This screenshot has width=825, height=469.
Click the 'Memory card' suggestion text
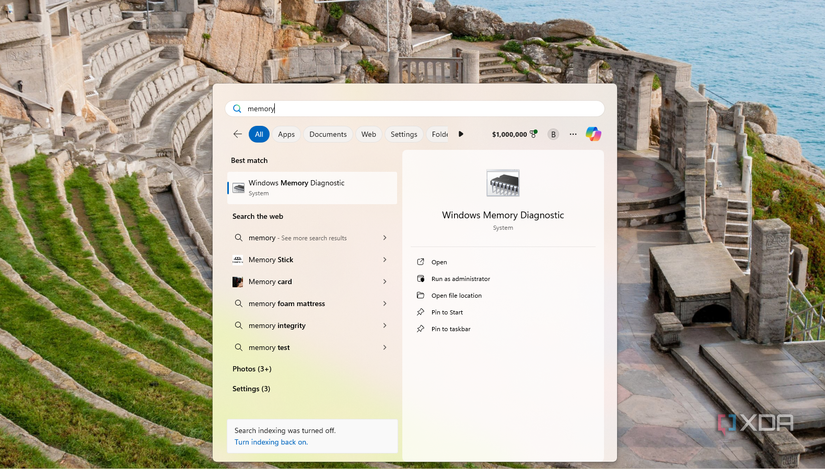[270, 282]
